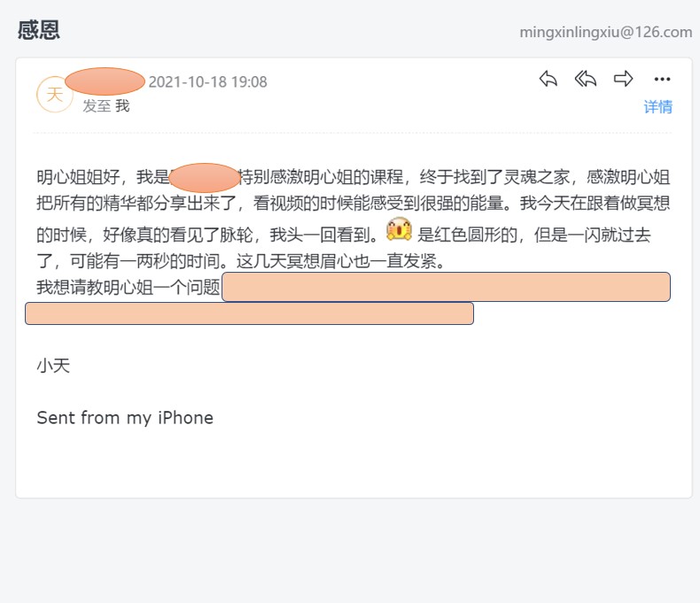Click the sender avatar showing 天
The width and height of the screenshot is (700, 603).
pos(54,95)
